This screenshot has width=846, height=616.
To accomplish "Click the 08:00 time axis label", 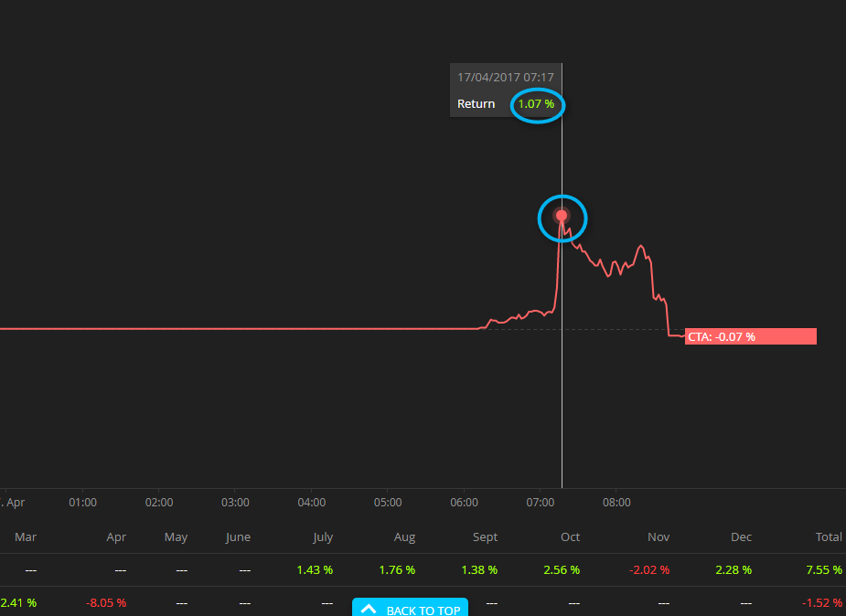I will [616, 503].
